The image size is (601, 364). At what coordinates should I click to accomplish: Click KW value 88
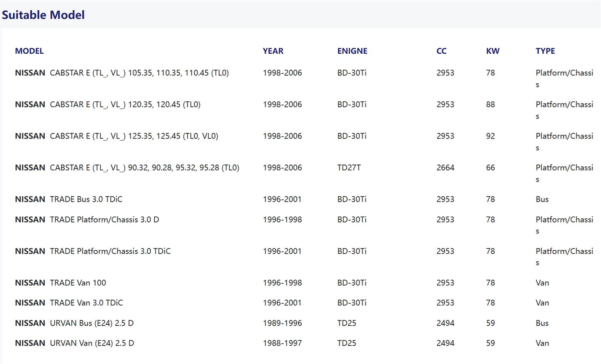491,104
